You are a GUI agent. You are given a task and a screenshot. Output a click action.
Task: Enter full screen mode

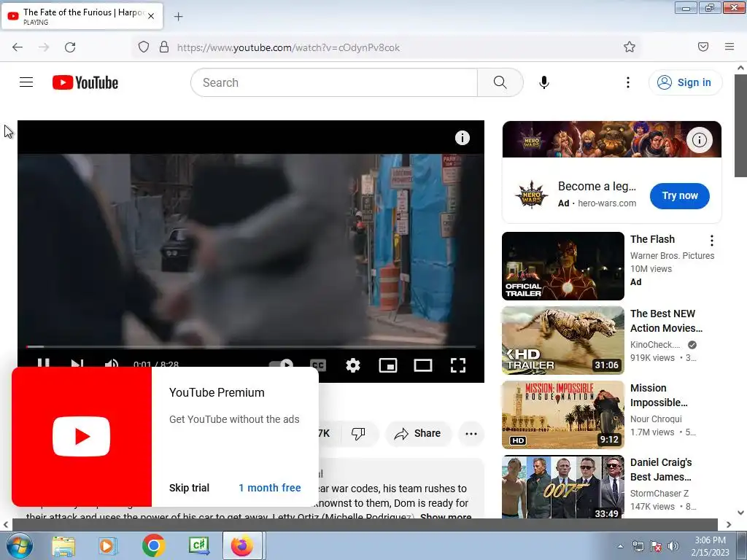click(x=458, y=365)
